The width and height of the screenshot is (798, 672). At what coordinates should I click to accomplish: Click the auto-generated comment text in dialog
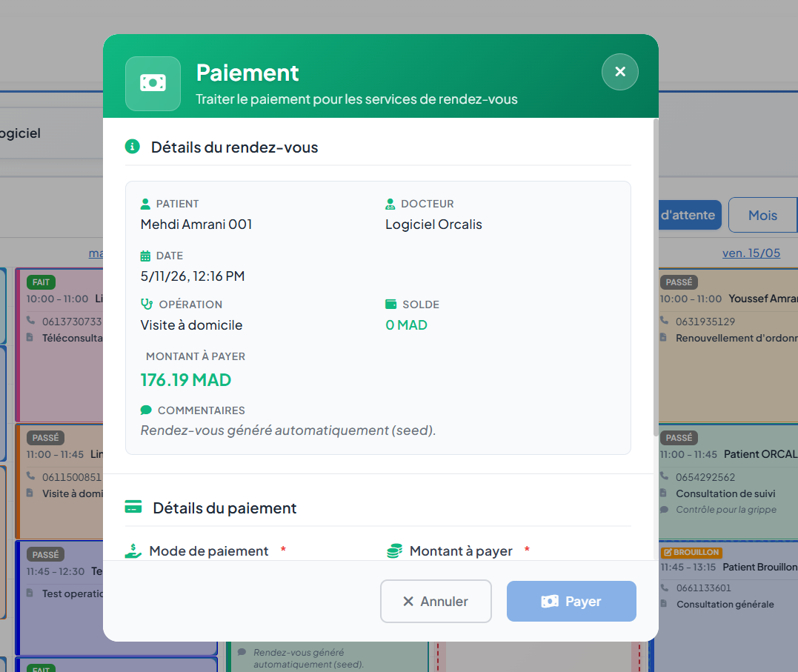tap(288, 430)
